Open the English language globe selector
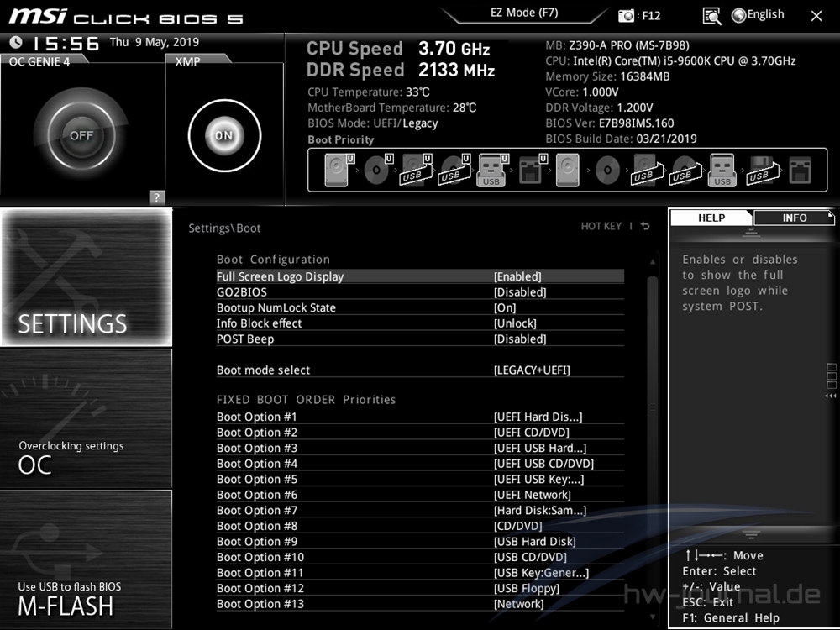This screenshot has height=630, width=840. (x=758, y=15)
